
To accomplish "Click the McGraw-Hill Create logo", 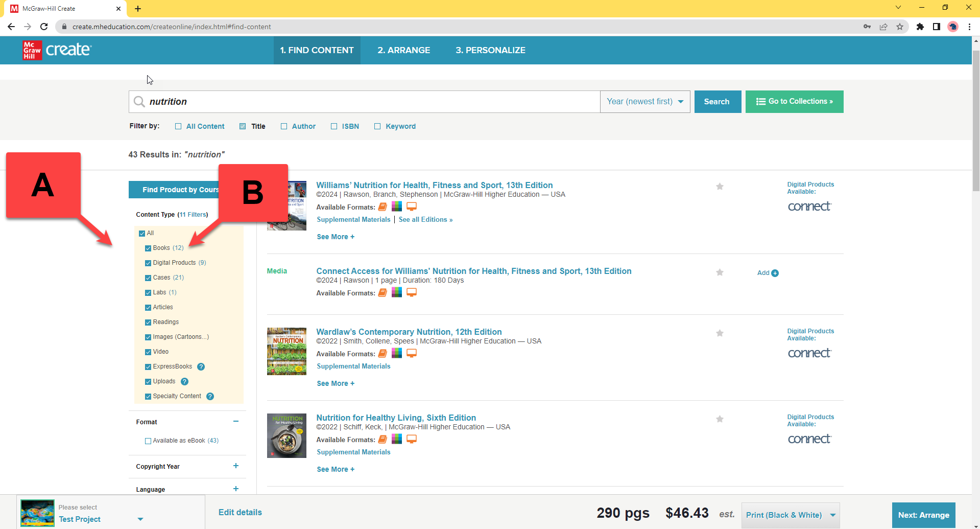I will 56,50.
